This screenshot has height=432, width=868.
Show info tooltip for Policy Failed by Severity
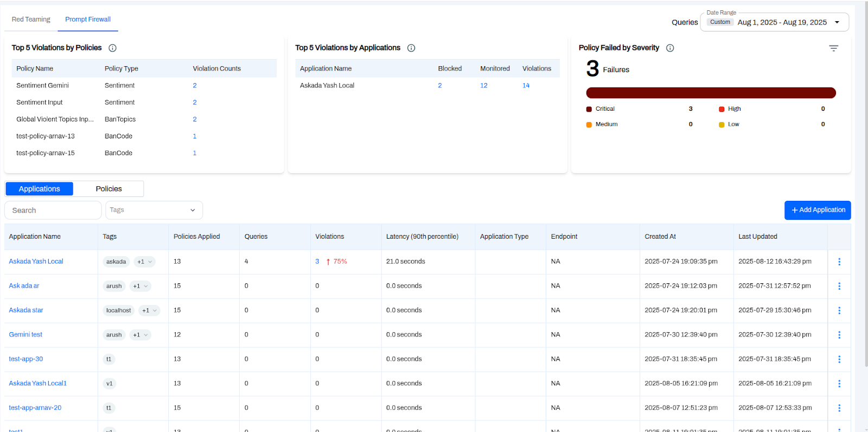point(670,48)
